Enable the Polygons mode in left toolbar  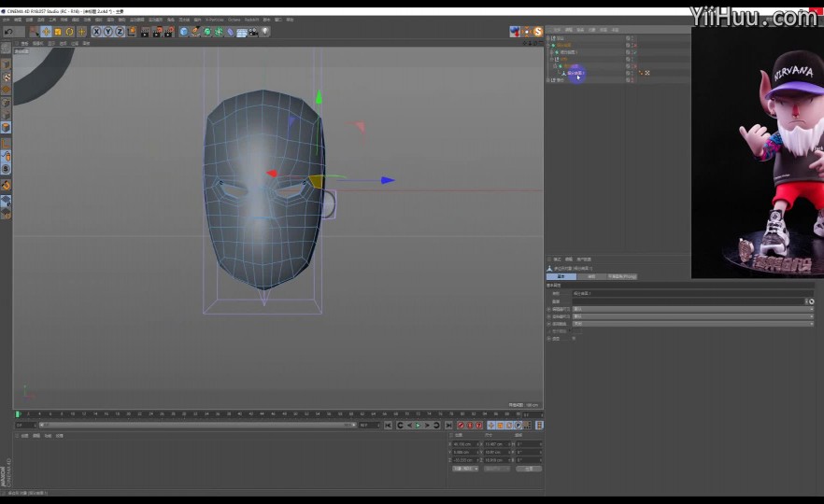pos(7,128)
